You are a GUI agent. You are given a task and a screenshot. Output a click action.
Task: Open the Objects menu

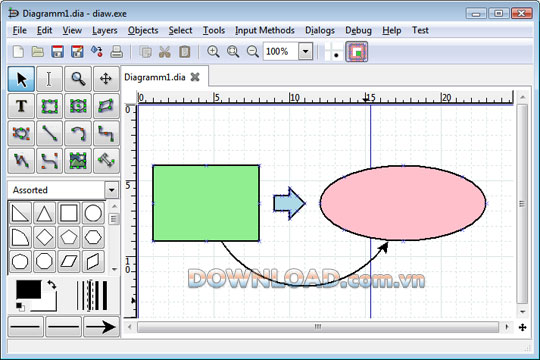143,30
